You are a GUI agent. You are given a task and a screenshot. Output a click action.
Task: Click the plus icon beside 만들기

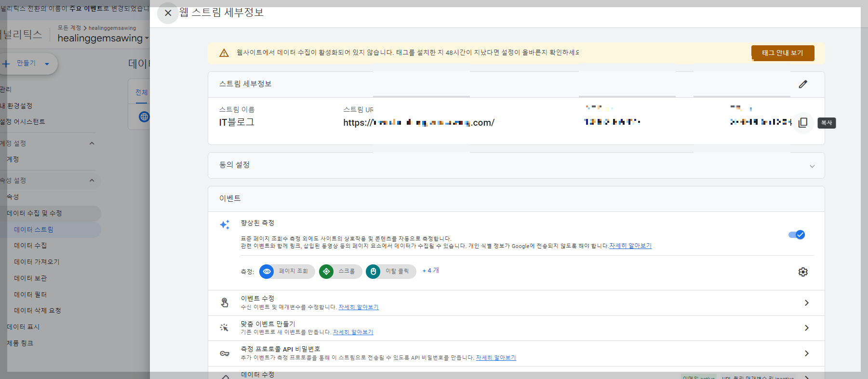pyautogui.click(x=6, y=64)
